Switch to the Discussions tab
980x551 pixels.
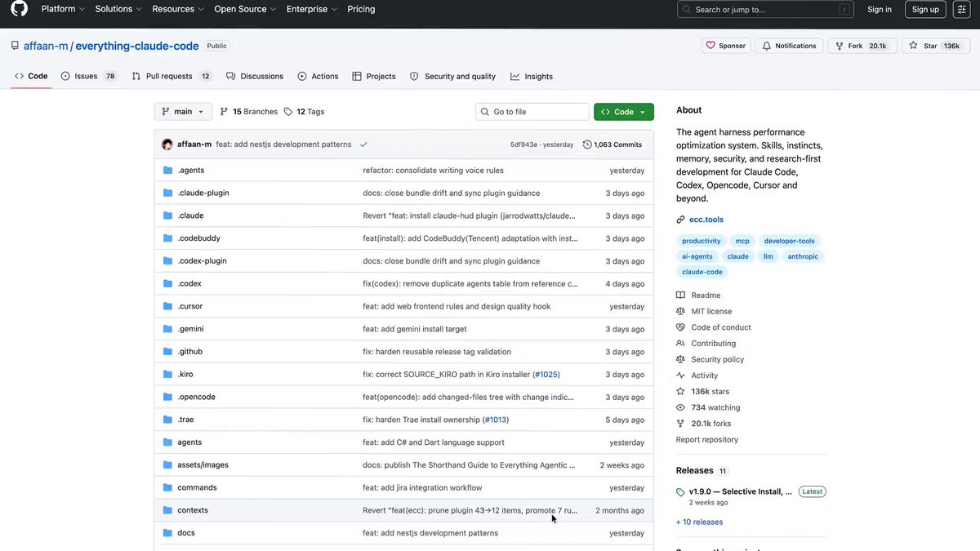coord(255,76)
